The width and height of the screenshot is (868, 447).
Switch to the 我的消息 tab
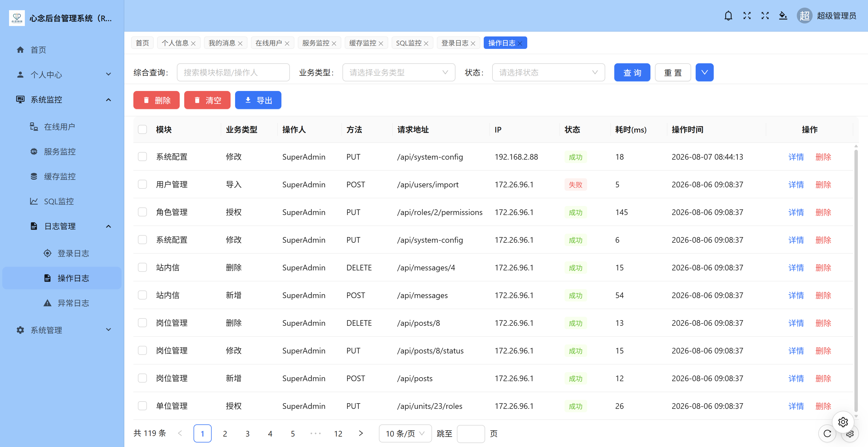click(x=222, y=43)
